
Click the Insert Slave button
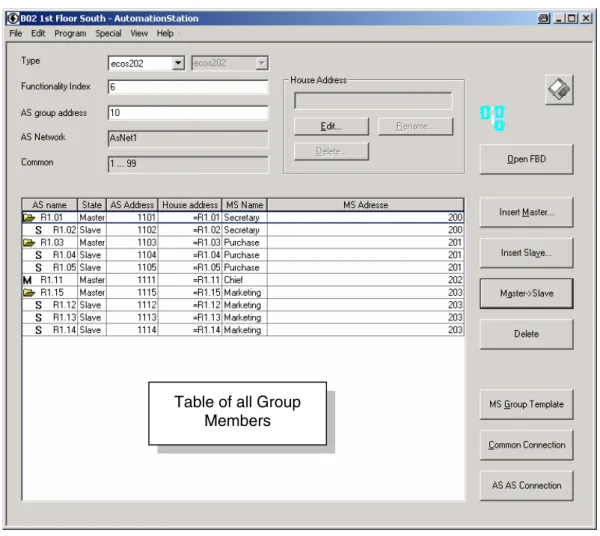527,253
